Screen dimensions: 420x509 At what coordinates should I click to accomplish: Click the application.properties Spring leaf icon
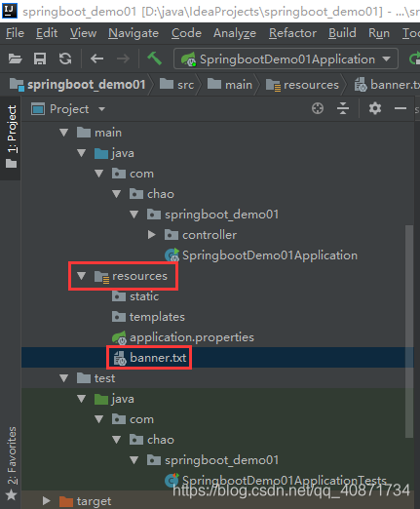[119, 337]
